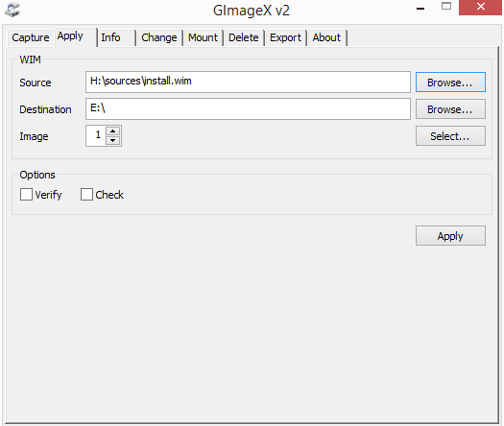This screenshot has width=504, height=426.
Task: Increase the Image number with up arrow
Action: click(x=113, y=131)
